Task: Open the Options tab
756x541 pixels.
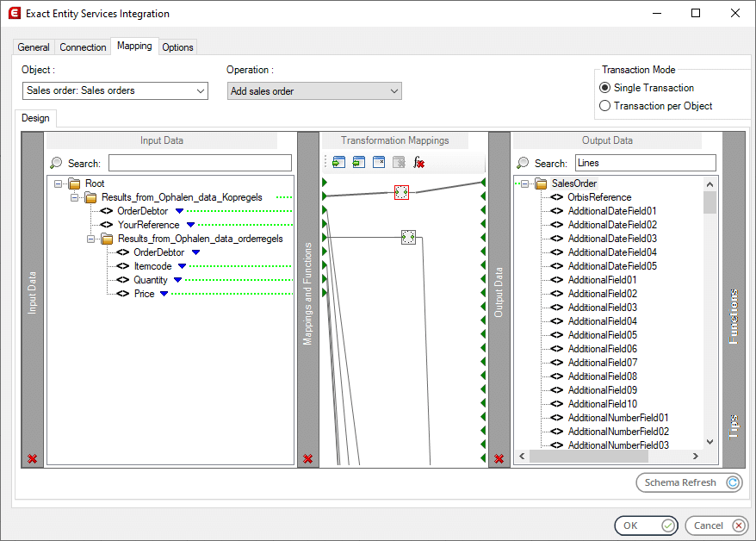Action: tap(177, 47)
